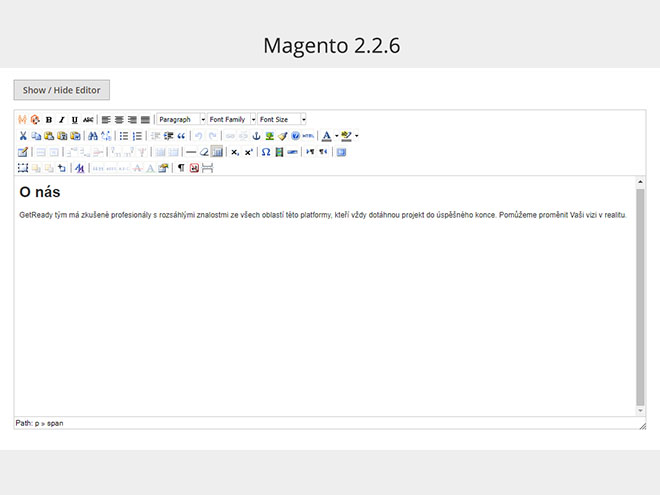Click Insert Embedded Media icon

(x=279, y=152)
